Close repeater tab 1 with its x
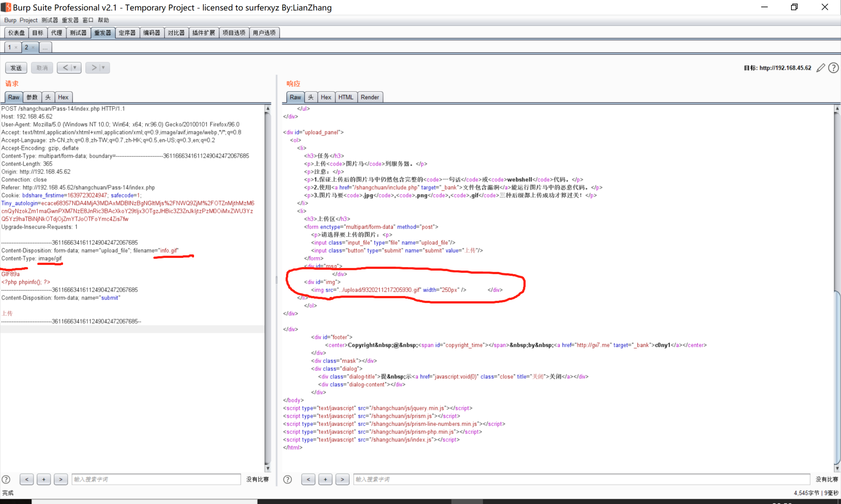Viewport: 841px width, 504px height. [16, 47]
